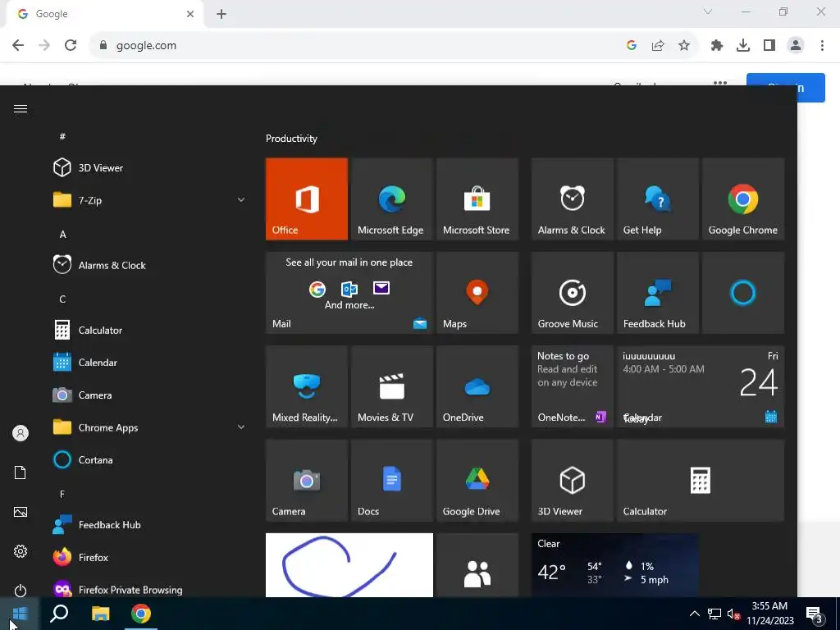
Task: Open Pictures from Start sidebar
Action: coord(21,512)
